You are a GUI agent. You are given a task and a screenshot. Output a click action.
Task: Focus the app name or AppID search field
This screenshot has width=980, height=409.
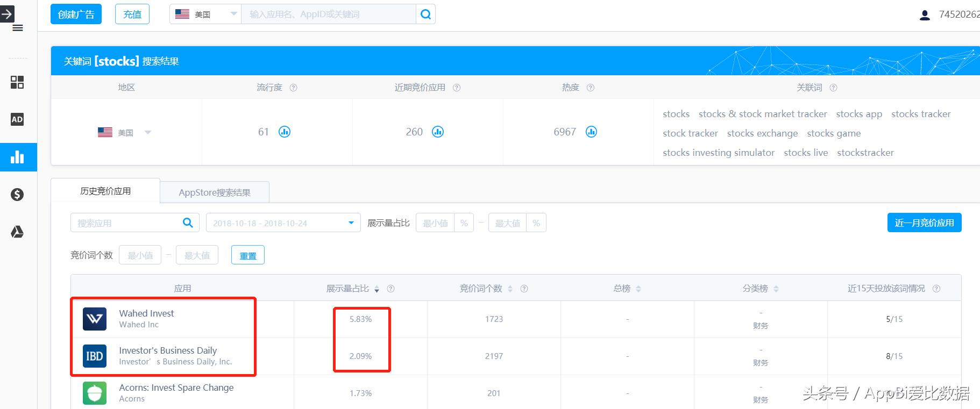coord(329,15)
